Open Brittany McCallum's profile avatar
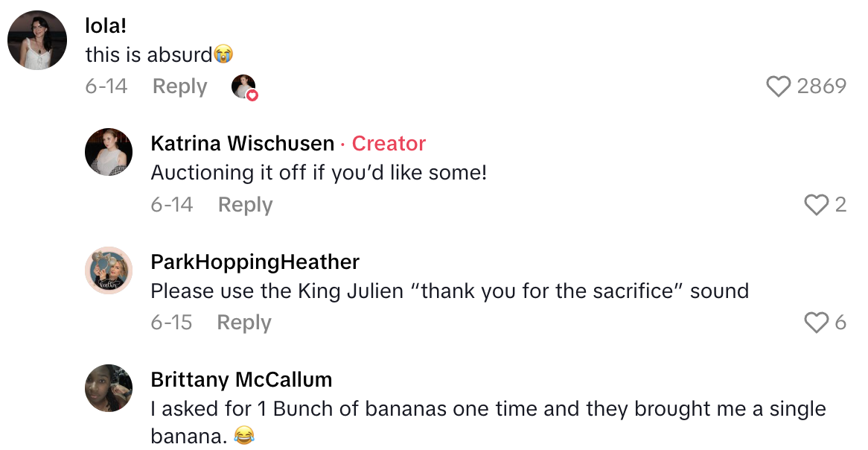Screen dimensions: 868x450 pyautogui.click(x=108, y=388)
